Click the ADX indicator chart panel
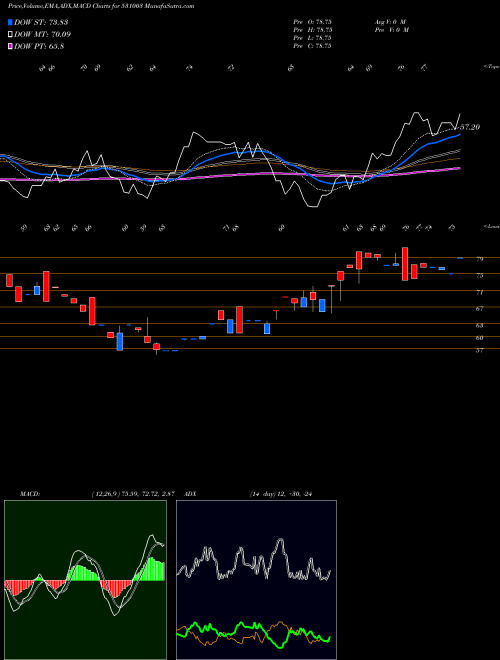 pyautogui.click(x=256, y=580)
